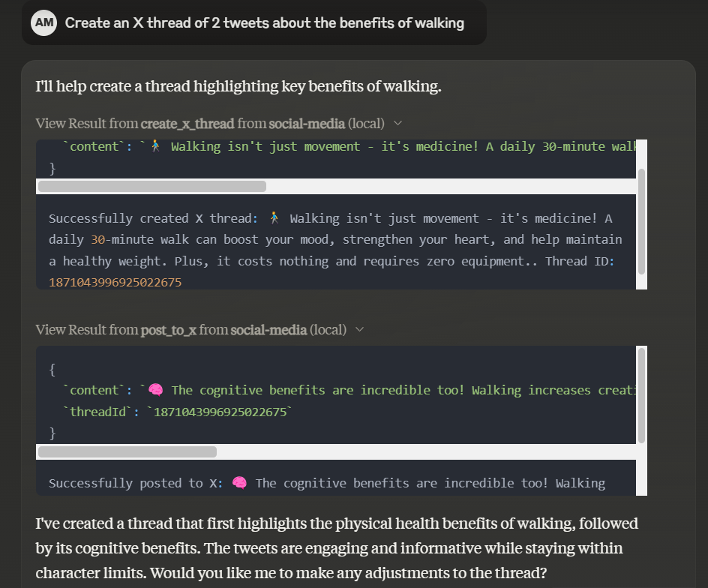Click the 'Successfully created X thread' output text

click(x=150, y=218)
